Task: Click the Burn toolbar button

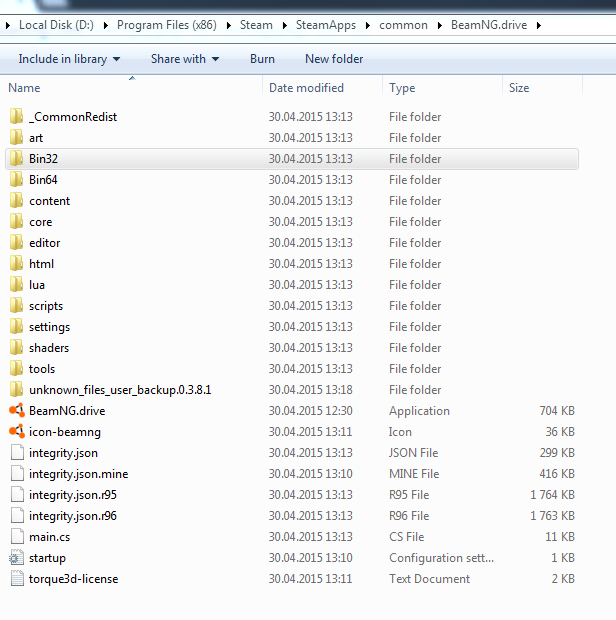Action: tap(262, 59)
